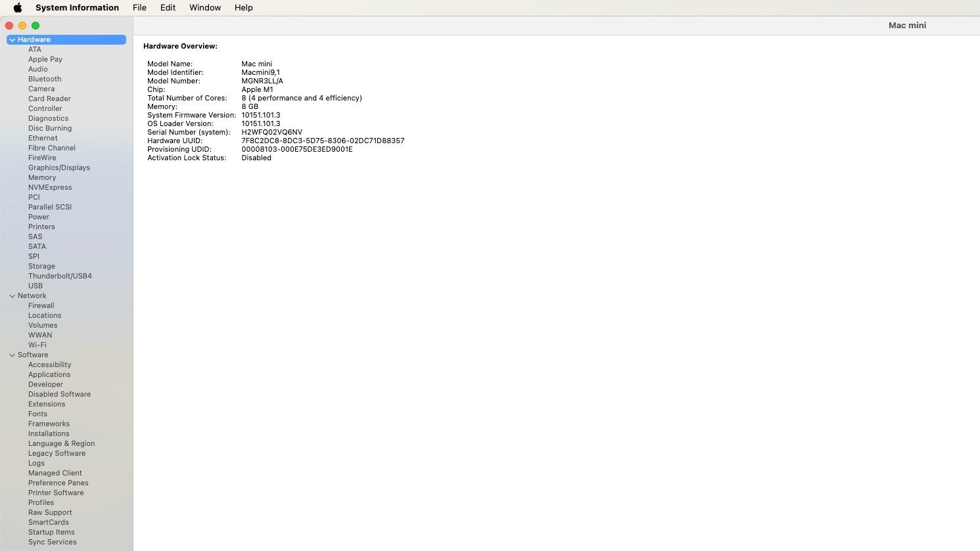Image resolution: width=980 pixels, height=551 pixels.
Task: Open the Edit menu
Action: tap(168, 8)
